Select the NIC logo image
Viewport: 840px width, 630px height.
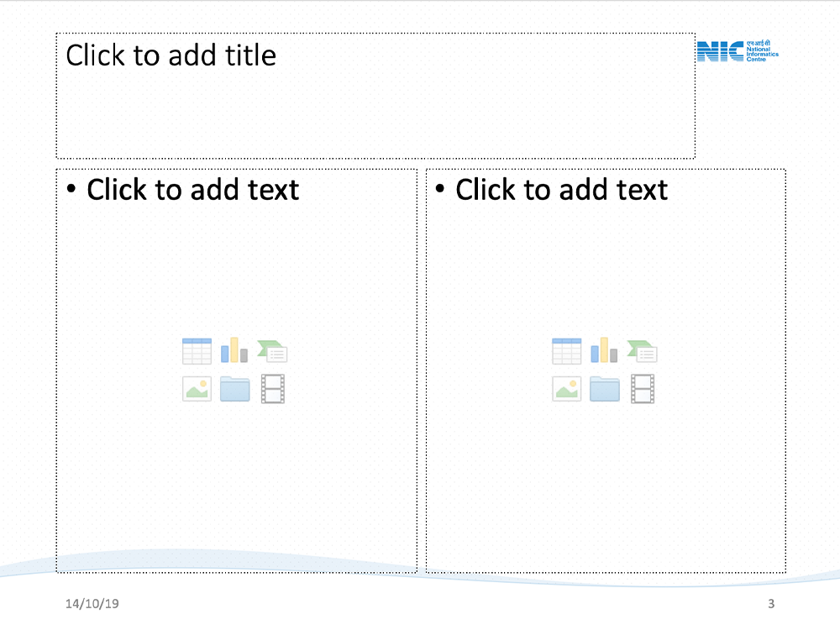(x=738, y=51)
